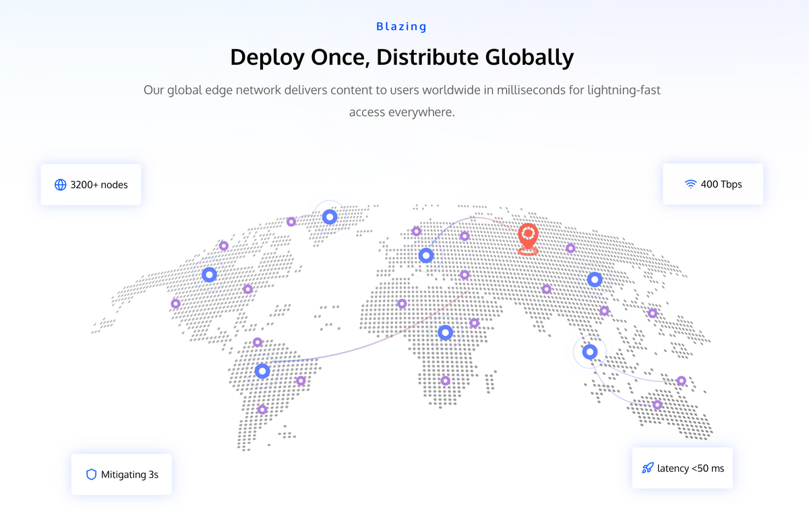809x532 pixels.
Task: Click the blue node in East Asia
Action: [x=594, y=279]
